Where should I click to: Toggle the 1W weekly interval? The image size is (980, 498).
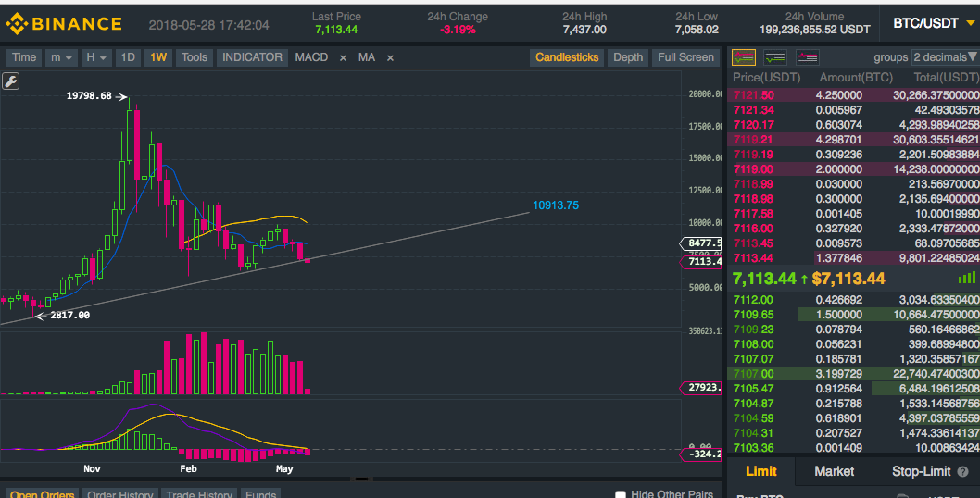click(158, 57)
